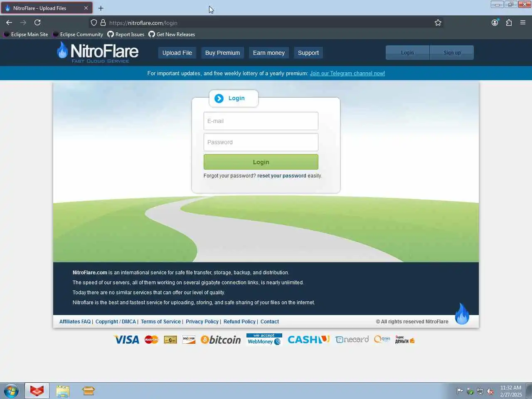
Task: Open Terms of Service footer link
Action: (160, 322)
